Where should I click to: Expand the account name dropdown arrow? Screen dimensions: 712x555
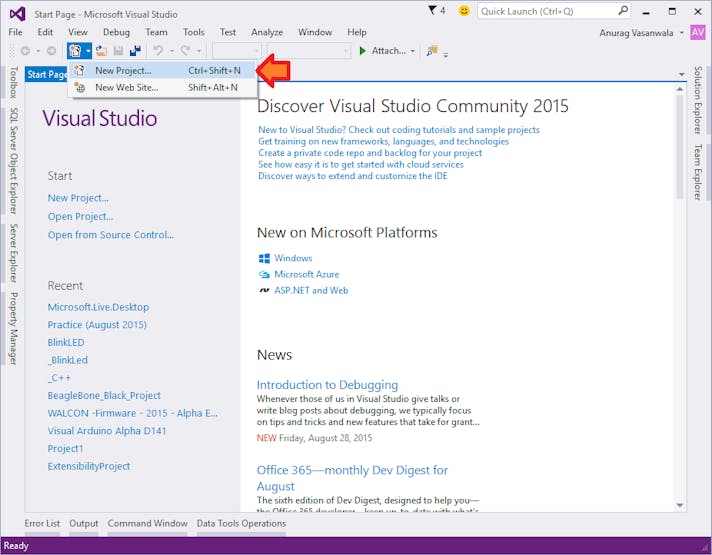pos(682,32)
